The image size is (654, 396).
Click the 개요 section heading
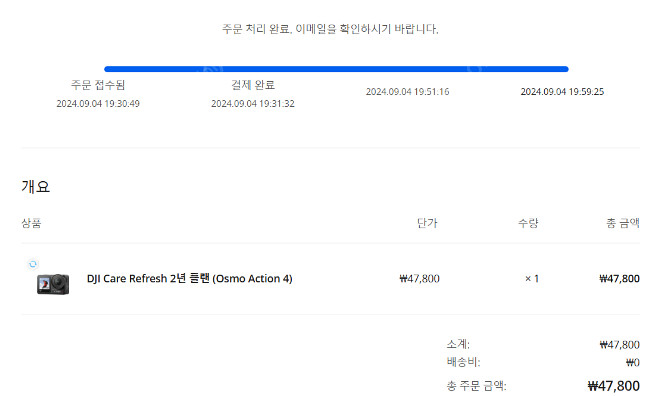coord(35,187)
